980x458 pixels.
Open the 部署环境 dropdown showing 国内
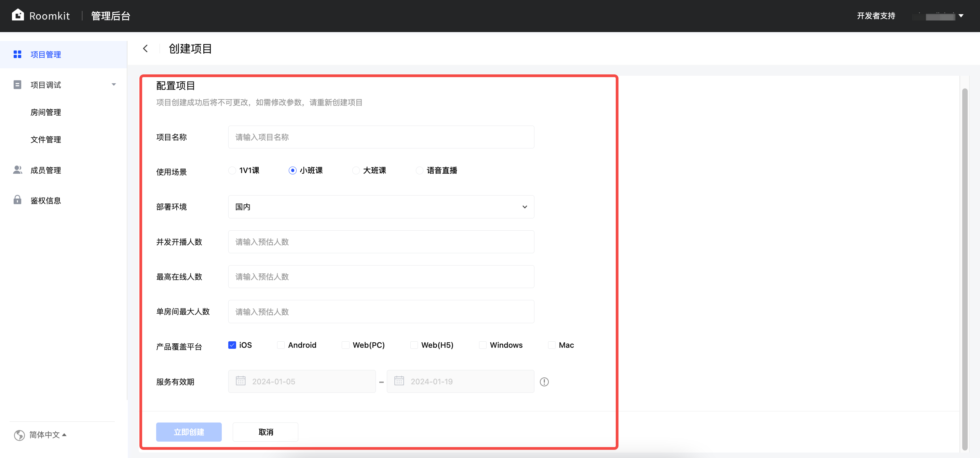coord(381,207)
